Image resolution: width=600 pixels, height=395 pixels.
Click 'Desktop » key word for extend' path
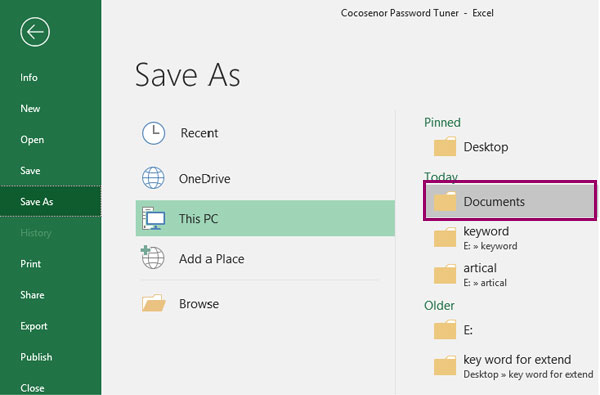click(x=528, y=374)
